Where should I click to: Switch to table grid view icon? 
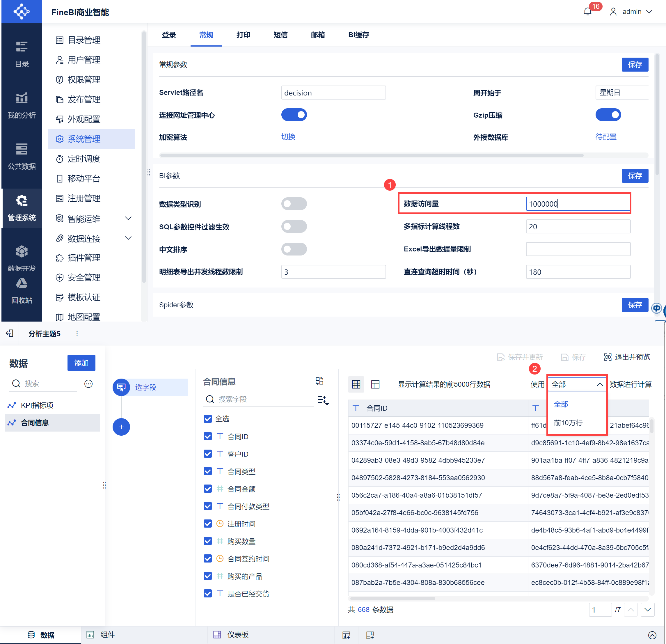pos(356,384)
